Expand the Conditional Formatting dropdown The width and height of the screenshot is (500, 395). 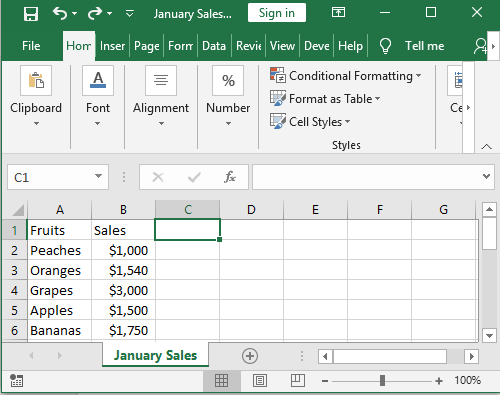point(346,76)
